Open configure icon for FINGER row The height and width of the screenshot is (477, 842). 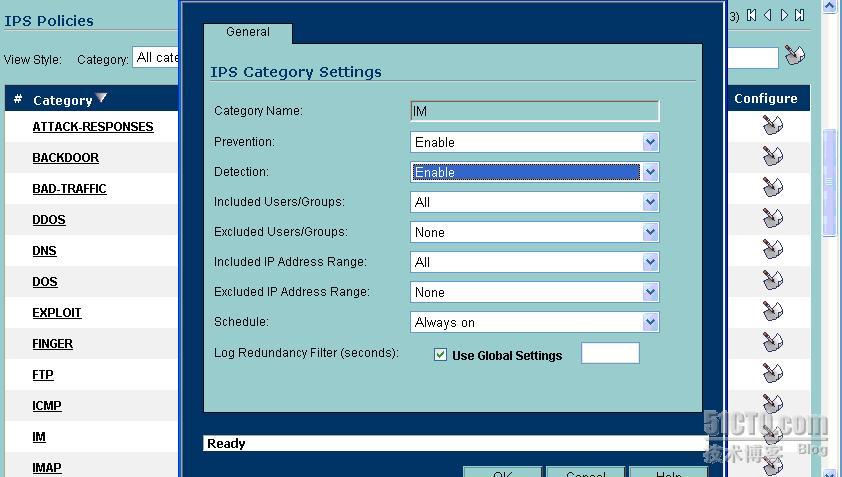pyautogui.click(x=773, y=342)
